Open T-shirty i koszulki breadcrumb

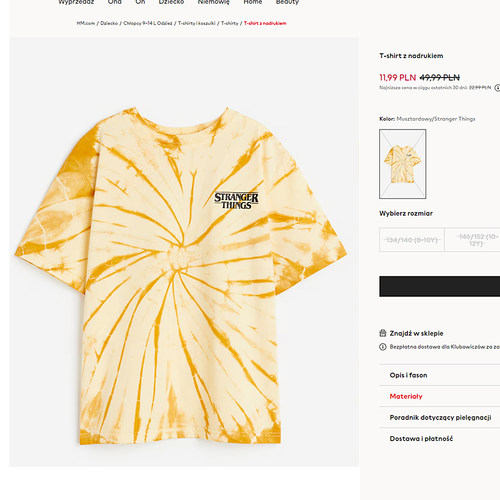point(197,23)
